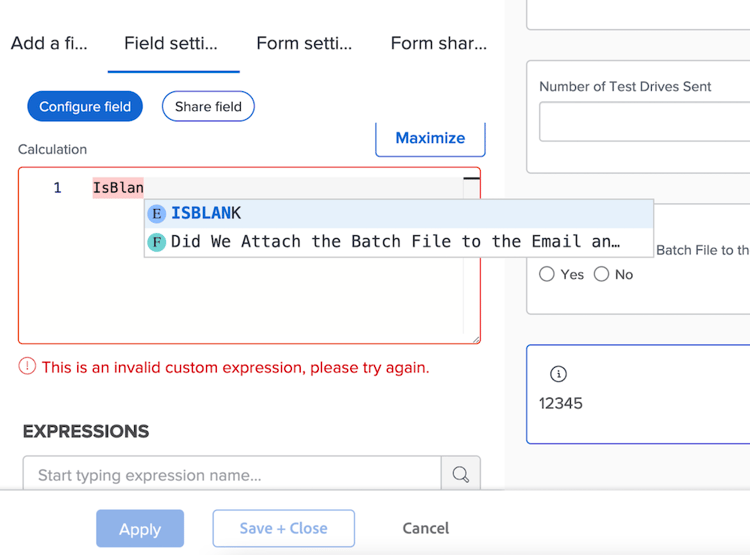Click the Cancel button

[x=426, y=528]
